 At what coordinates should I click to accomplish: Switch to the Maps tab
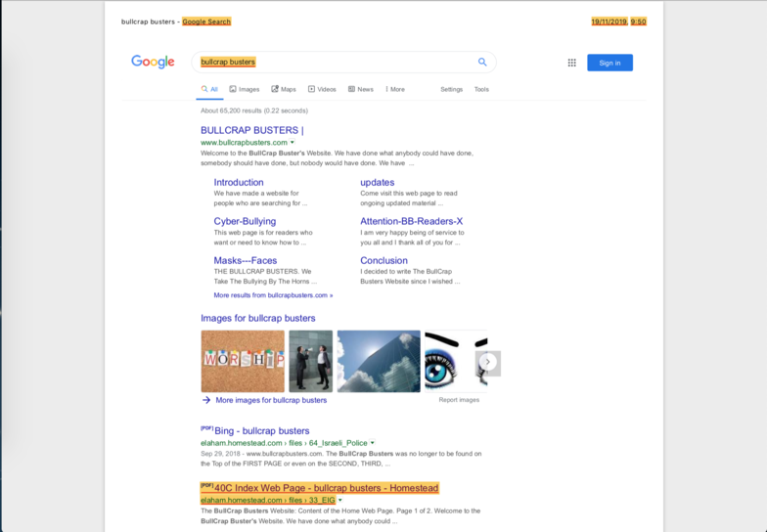(284, 90)
